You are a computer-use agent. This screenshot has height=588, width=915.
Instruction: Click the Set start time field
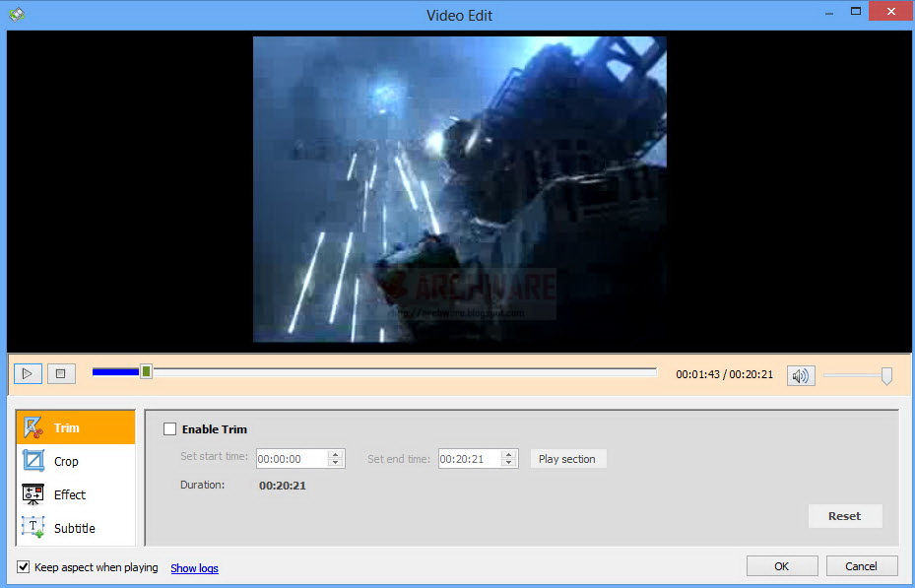tap(293, 459)
